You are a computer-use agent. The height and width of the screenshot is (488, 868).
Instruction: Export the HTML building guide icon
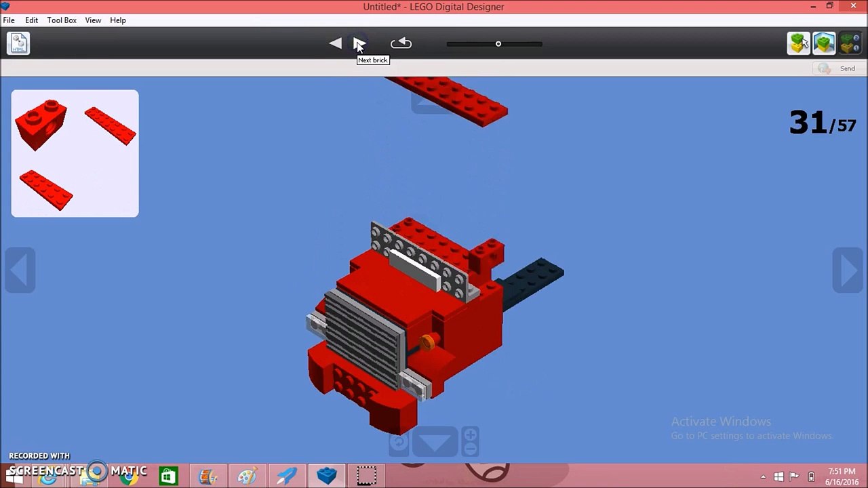(18, 43)
